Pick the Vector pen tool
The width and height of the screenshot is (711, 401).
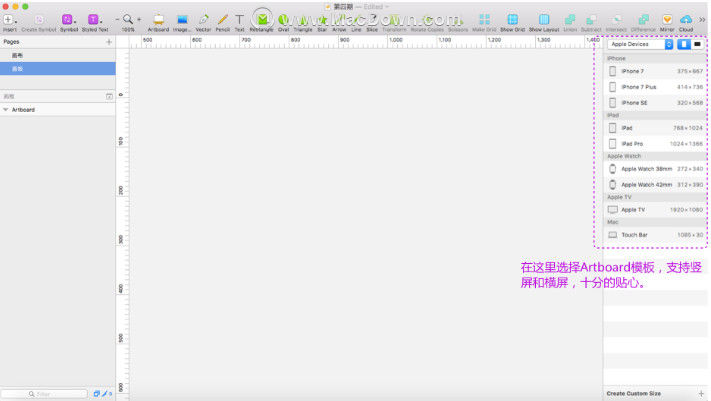click(203, 22)
